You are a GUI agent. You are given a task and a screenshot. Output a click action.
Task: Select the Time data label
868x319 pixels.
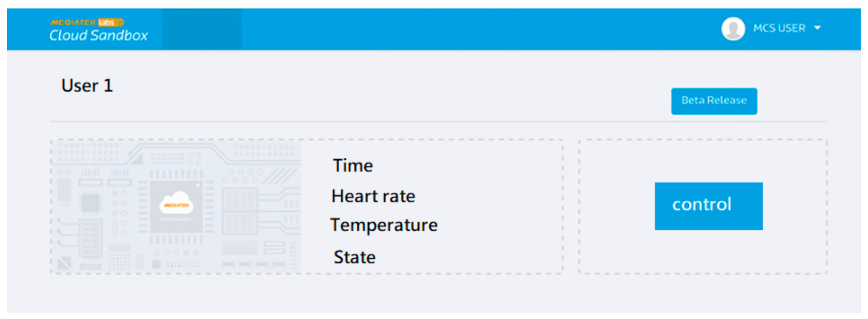(353, 166)
